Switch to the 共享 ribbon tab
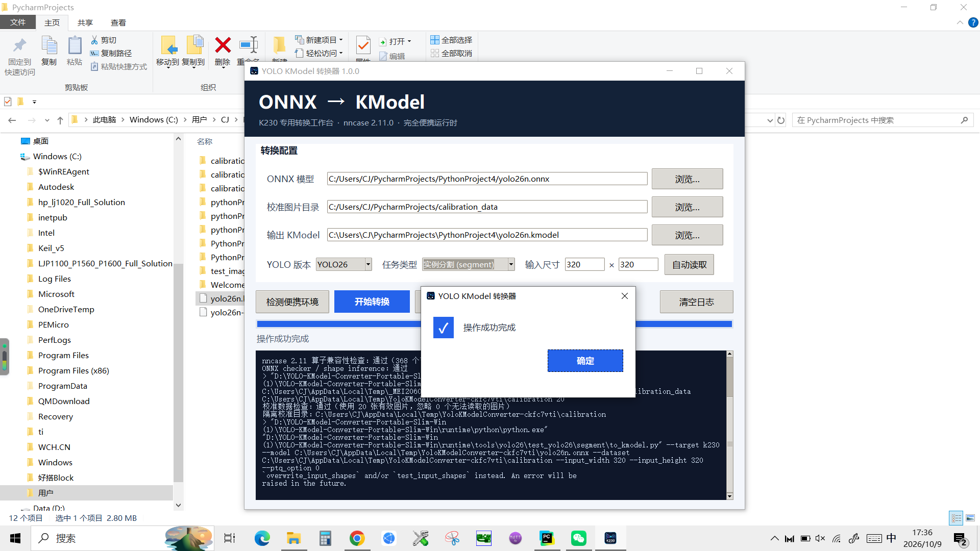980x551 pixels. pyautogui.click(x=85, y=22)
